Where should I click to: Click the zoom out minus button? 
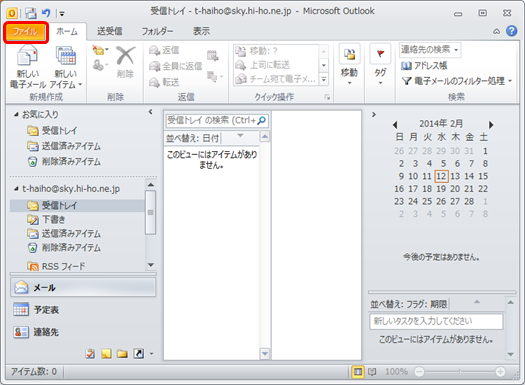coord(419,372)
